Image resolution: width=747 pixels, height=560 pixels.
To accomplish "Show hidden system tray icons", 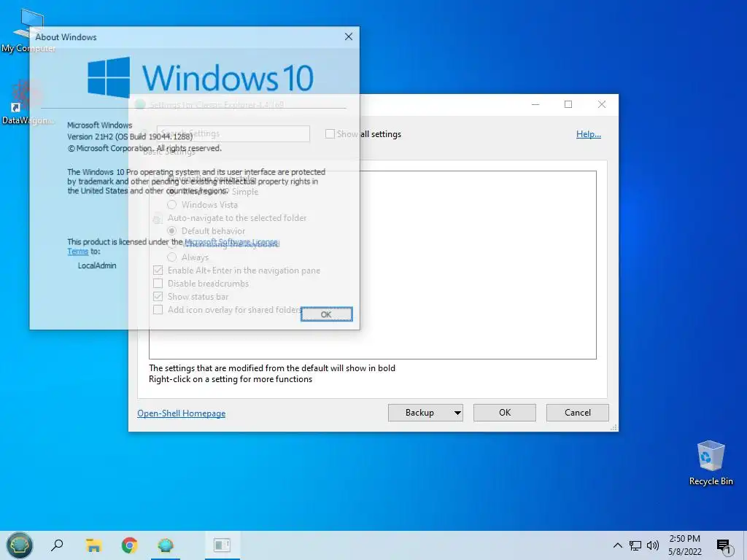I will pos(617,545).
